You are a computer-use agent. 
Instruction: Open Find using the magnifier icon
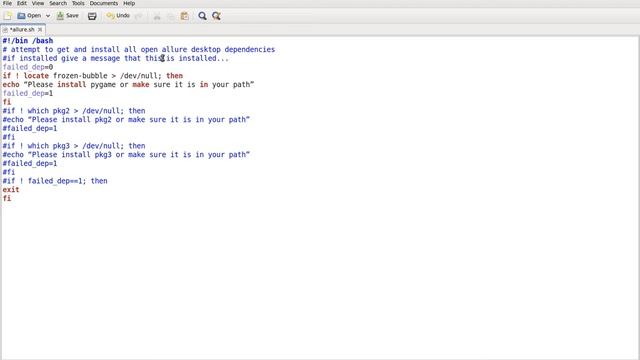click(x=202, y=16)
